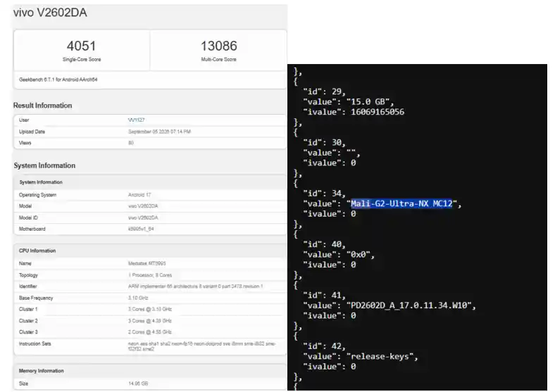This screenshot has height=392, width=555.
Task: Select the vivo V2602DA page title
Action: tap(50, 13)
